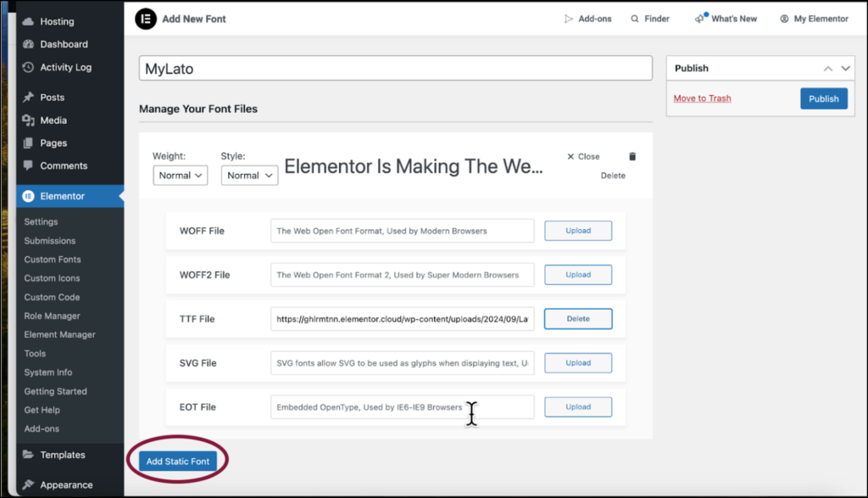Click the Activity Log clock icon
Screen dimensions: 868x498
point(28,67)
